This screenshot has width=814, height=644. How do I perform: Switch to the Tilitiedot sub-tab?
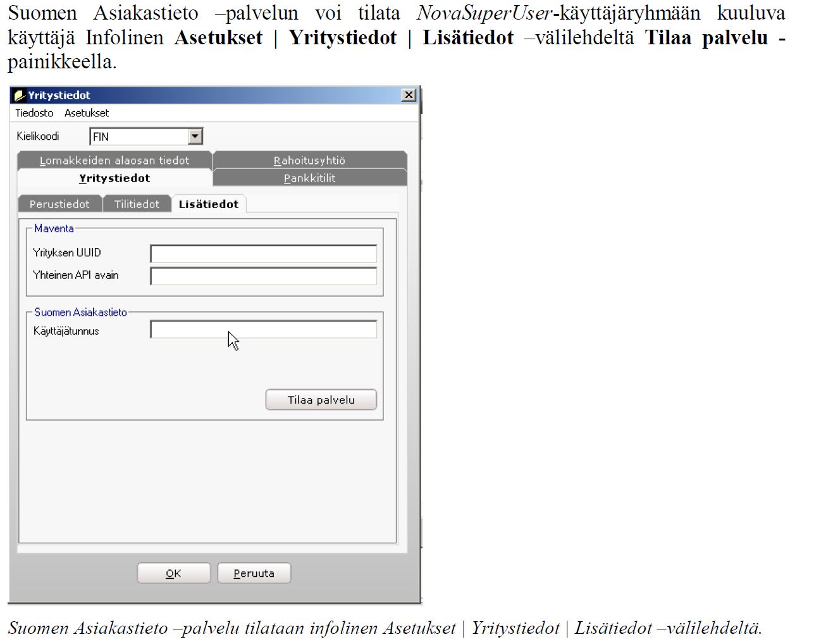[137, 204]
